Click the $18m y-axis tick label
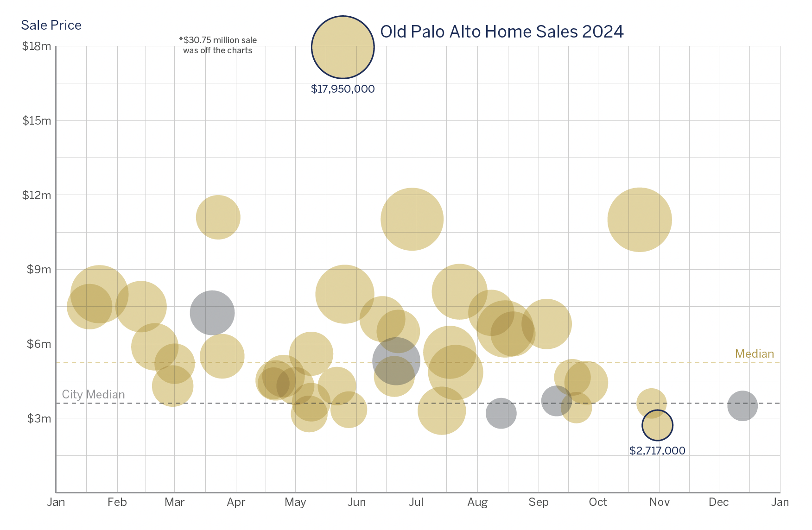The height and width of the screenshot is (530, 812). pos(37,46)
